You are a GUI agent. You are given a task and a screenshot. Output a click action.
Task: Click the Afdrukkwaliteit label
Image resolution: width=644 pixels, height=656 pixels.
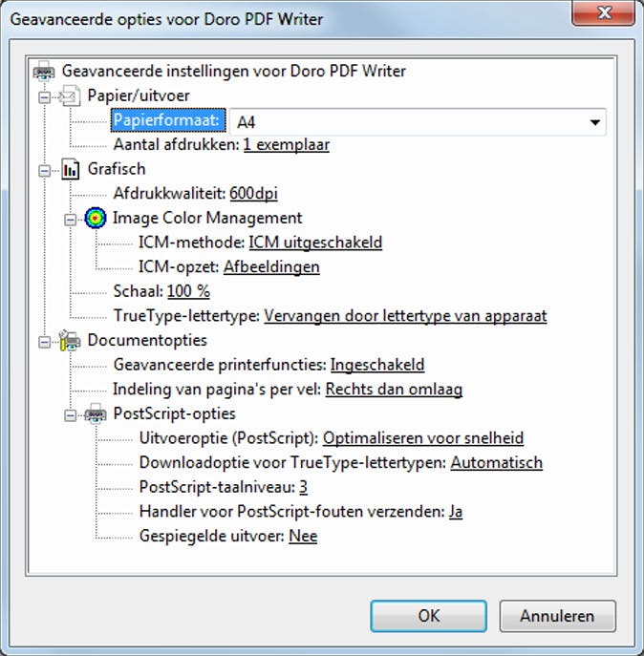coord(170,194)
